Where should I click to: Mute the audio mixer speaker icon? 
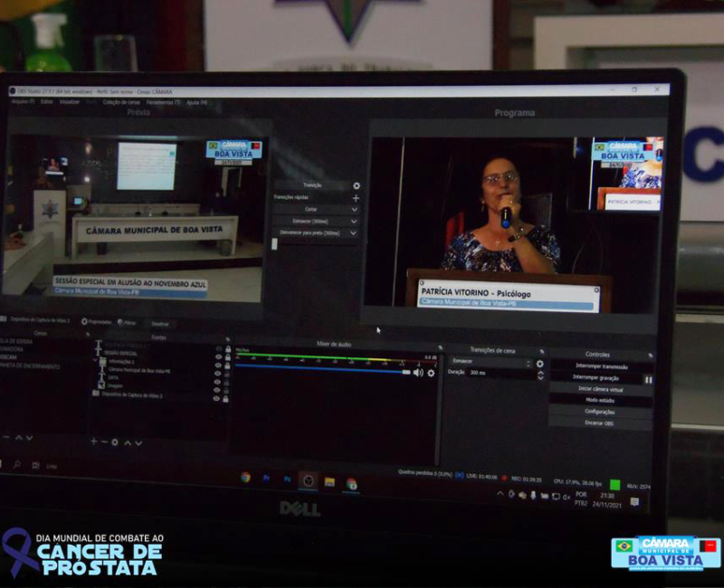tap(418, 373)
